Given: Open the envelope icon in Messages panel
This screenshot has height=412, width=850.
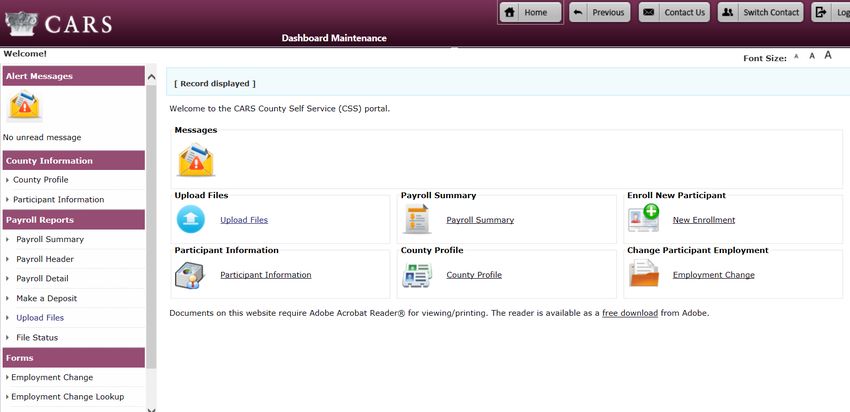Looking at the screenshot, I should [x=196, y=159].
